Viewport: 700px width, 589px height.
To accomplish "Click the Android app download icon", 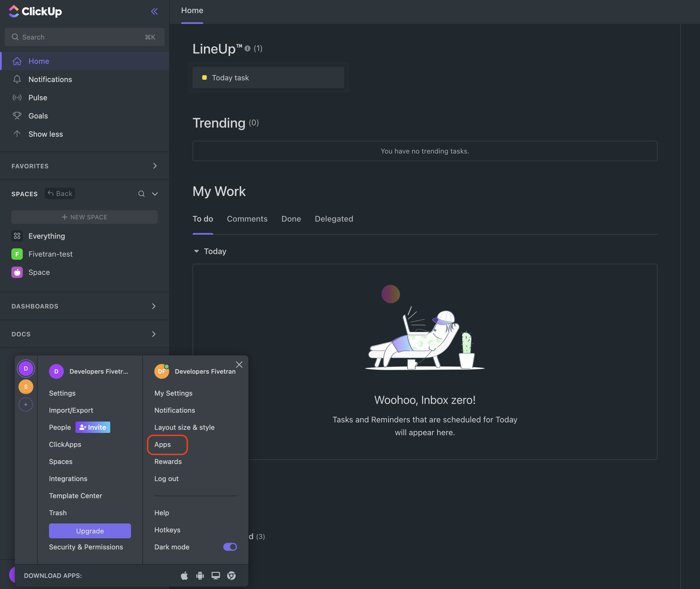I will click(x=200, y=574).
